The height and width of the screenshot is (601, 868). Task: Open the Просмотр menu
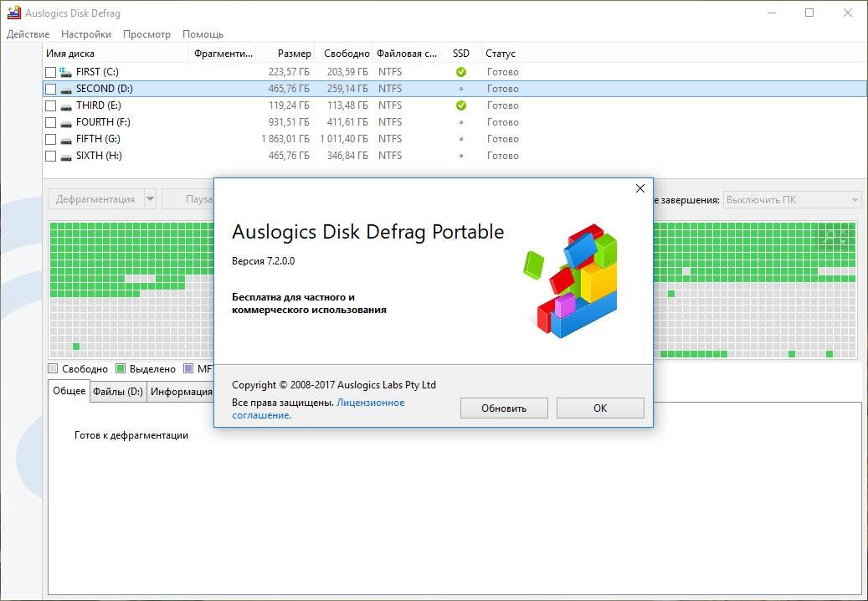click(x=146, y=34)
